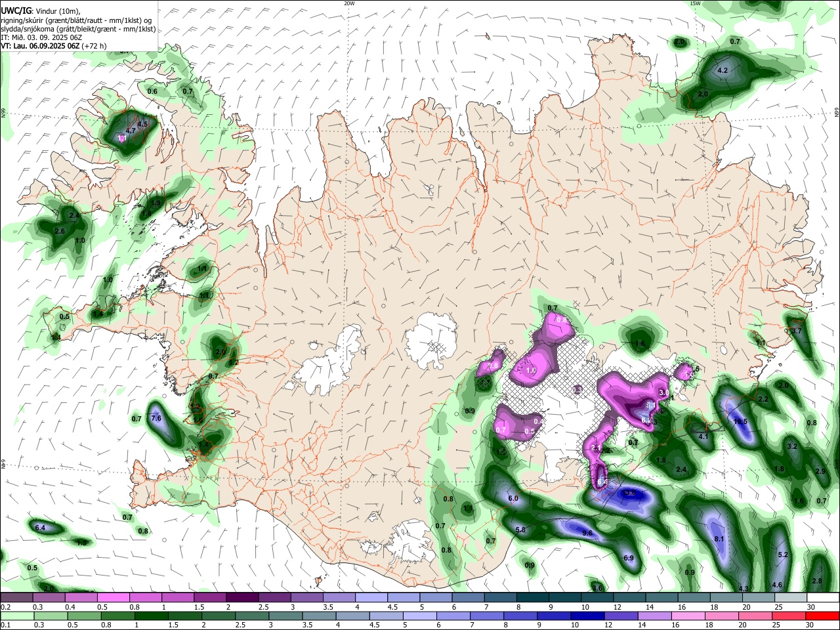This screenshot has width=840, height=630.
Task: Click the 4.6 precipitation value
Action: (778, 585)
